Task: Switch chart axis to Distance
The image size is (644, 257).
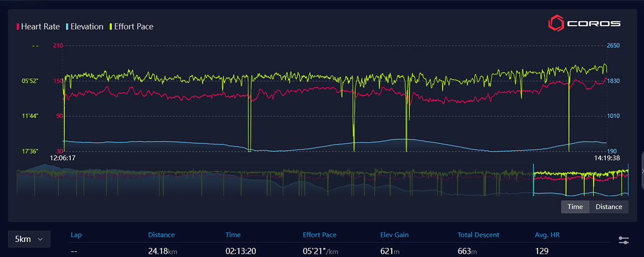Action: pos(609,207)
